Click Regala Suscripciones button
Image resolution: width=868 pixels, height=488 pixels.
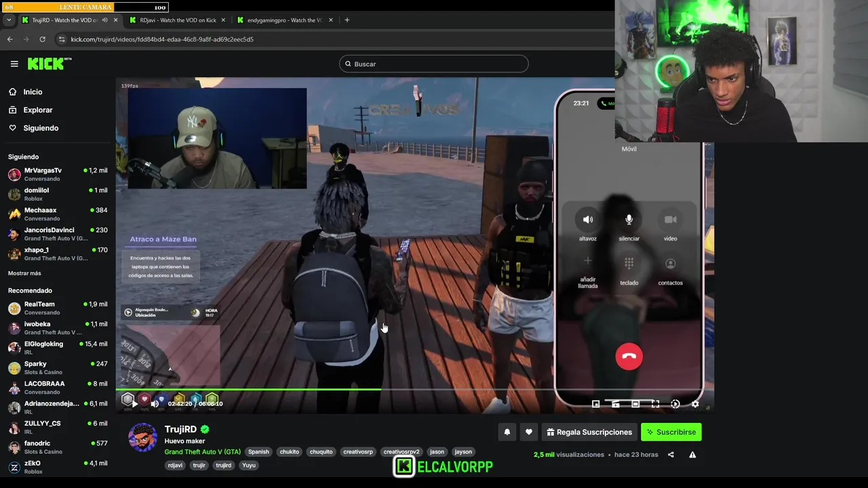pyautogui.click(x=589, y=432)
